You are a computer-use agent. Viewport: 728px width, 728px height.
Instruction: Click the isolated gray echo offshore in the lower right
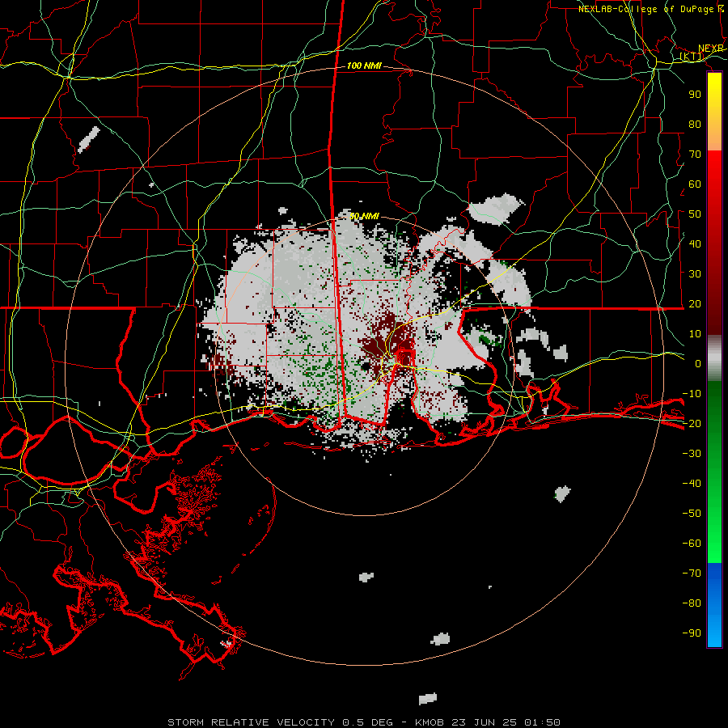pos(562,493)
